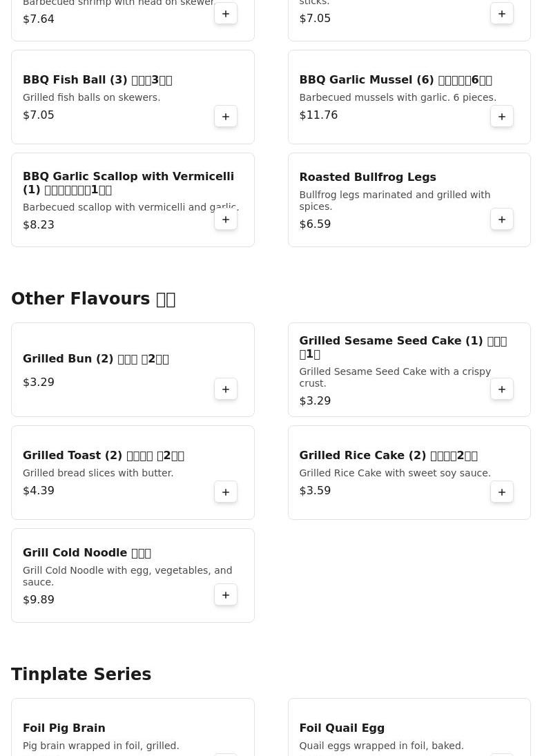The height and width of the screenshot is (756, 542).
Task: Click the Tinplate Series section heading
Action: pos(81,674)
